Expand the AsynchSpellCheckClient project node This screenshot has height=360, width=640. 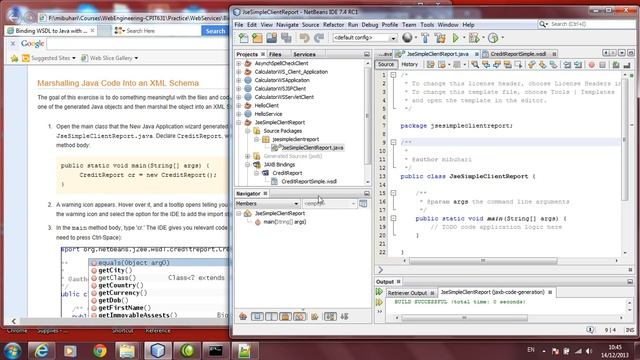click(239, 64)
